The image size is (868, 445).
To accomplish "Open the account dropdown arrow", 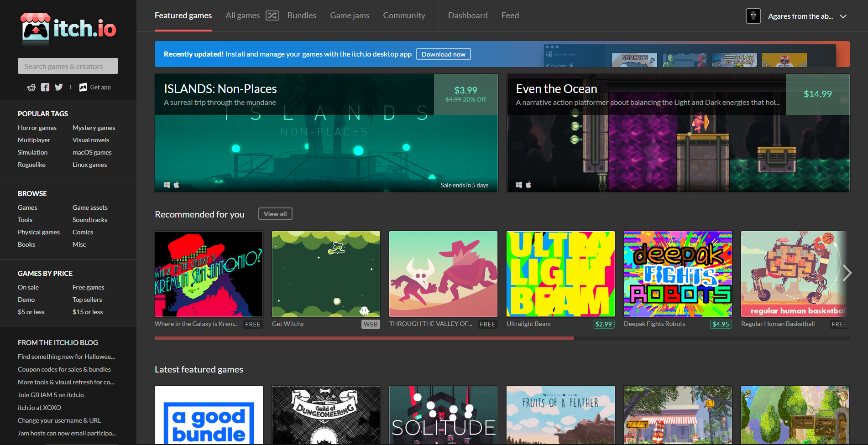I will (843, 16).
